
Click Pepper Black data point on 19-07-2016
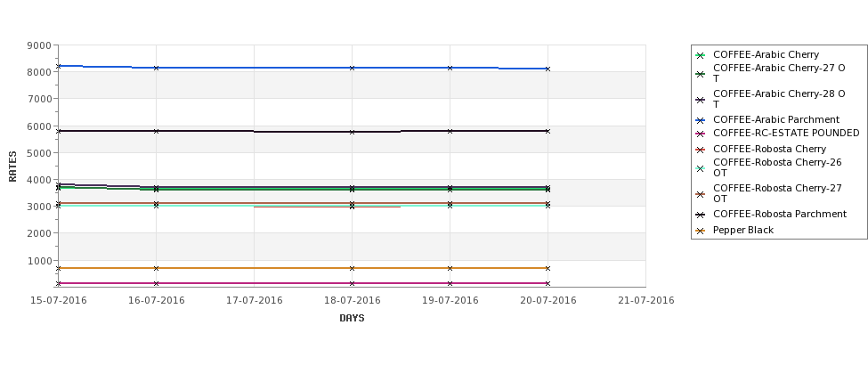(x=450, y=269)
